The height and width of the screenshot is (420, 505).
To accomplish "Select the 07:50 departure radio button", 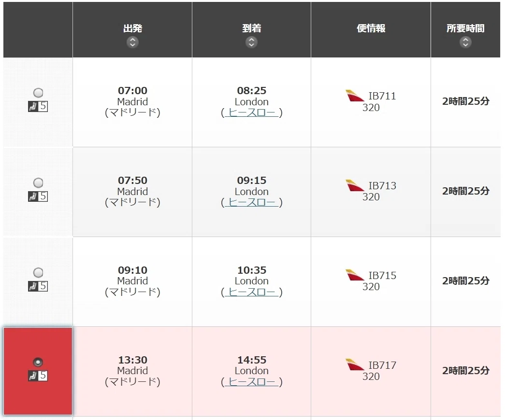I will [38, 183].
